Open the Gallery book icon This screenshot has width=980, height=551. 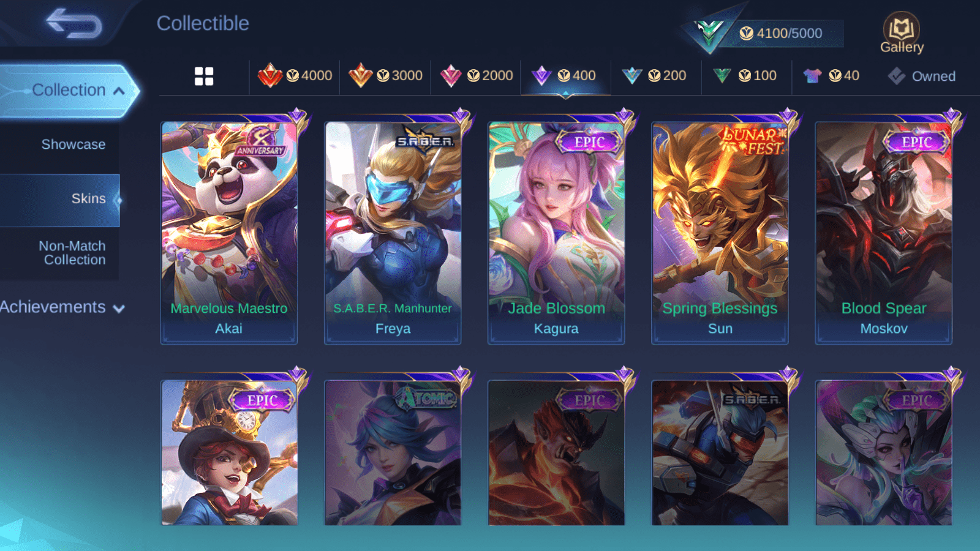(902, 32)
